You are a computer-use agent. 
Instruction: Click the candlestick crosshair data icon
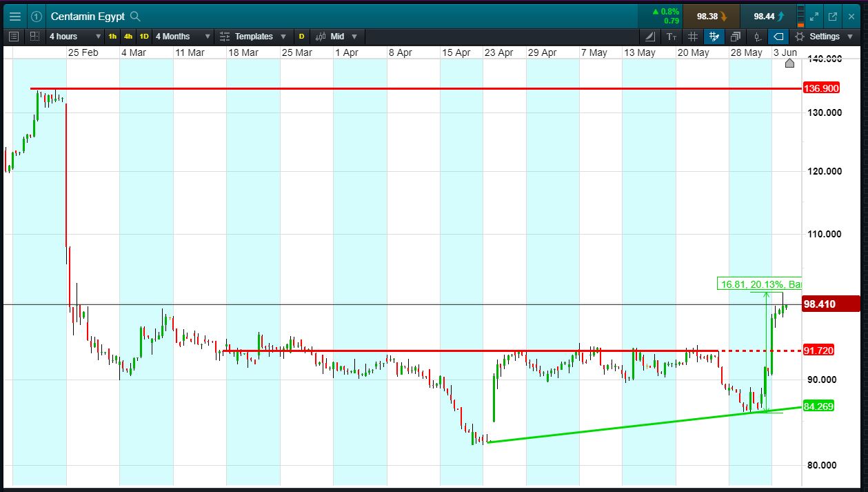point(757,37)
